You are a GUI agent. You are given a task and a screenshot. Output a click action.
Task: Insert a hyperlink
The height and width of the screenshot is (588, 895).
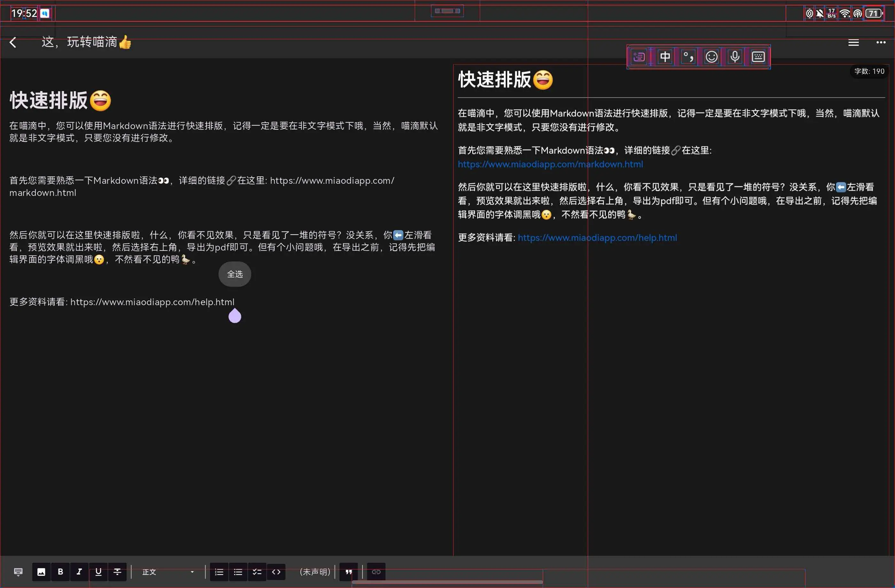point(376,572)
